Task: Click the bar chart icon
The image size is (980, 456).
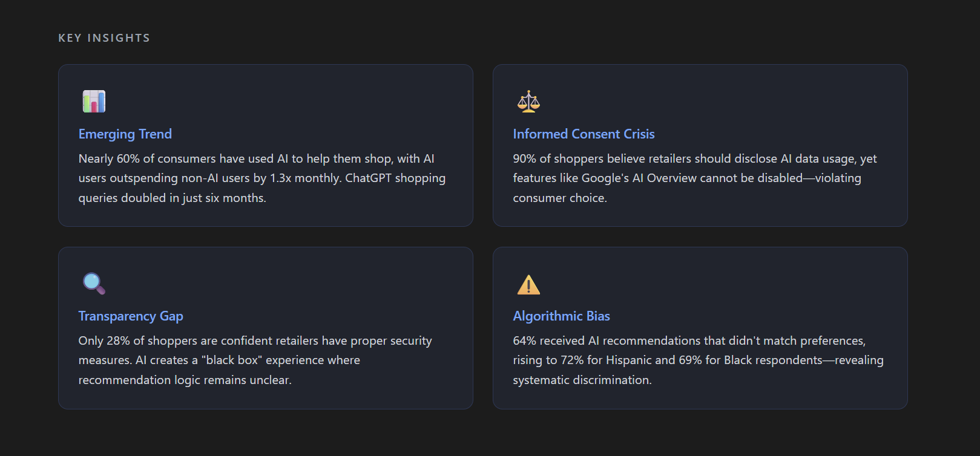Action: (x=94, y=102)
